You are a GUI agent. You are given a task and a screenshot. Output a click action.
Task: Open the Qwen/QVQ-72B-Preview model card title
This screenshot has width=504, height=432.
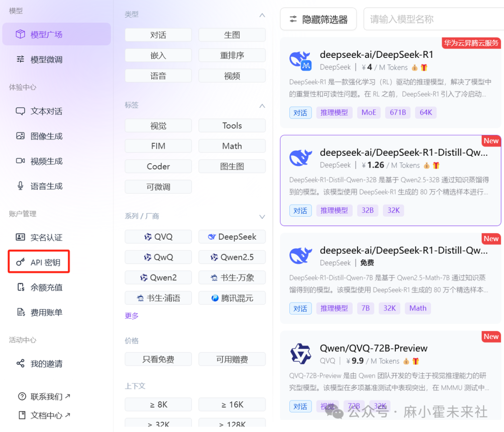[373, 348]
